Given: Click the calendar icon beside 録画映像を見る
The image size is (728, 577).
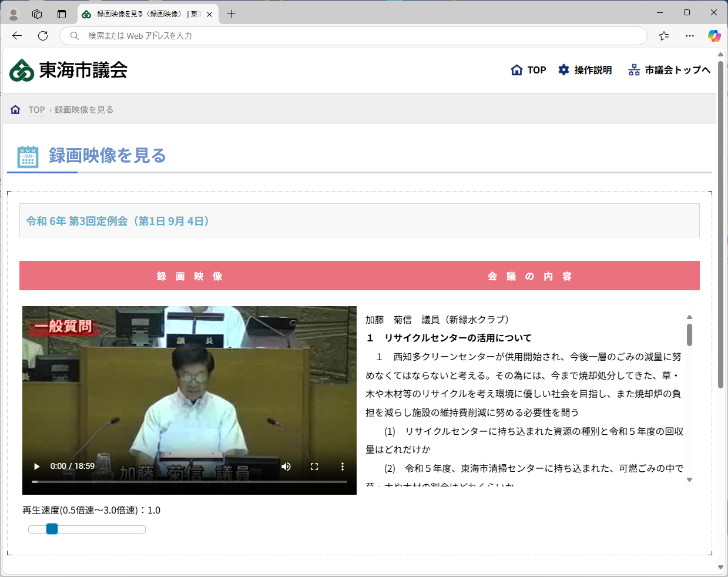Looking at the screenshot, I should tap(28, 156).
